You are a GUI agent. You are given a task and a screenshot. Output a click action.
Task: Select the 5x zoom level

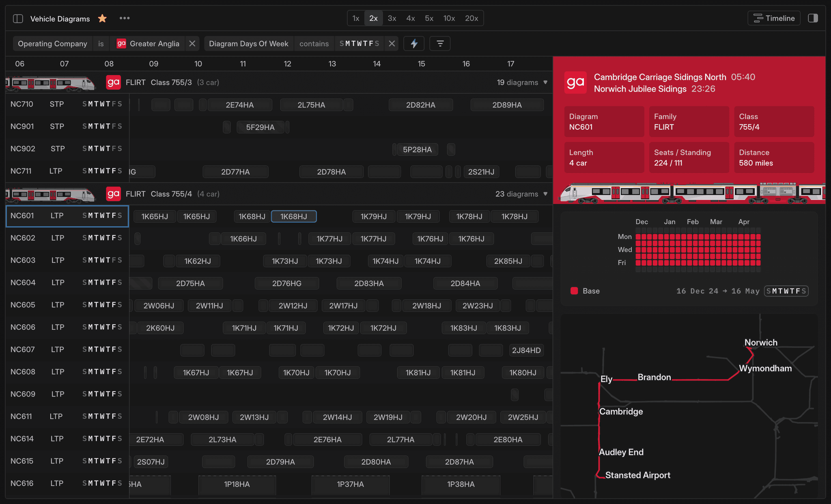429,18
